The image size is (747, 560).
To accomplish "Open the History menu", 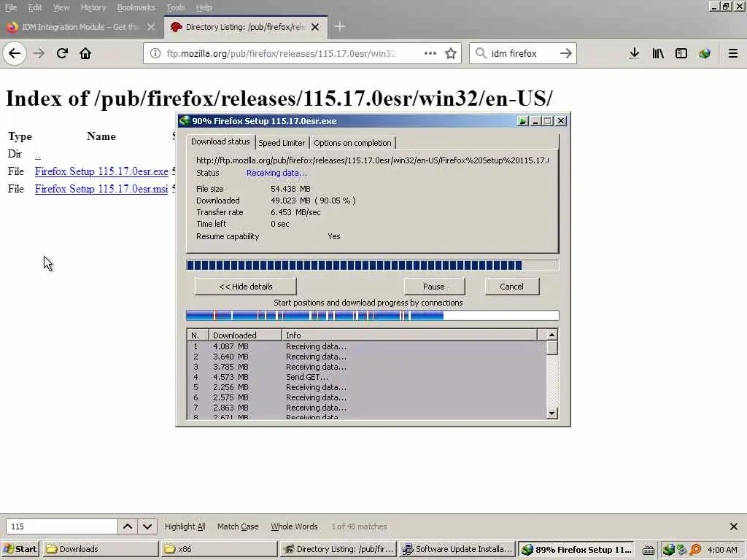I will pos(93,7).
